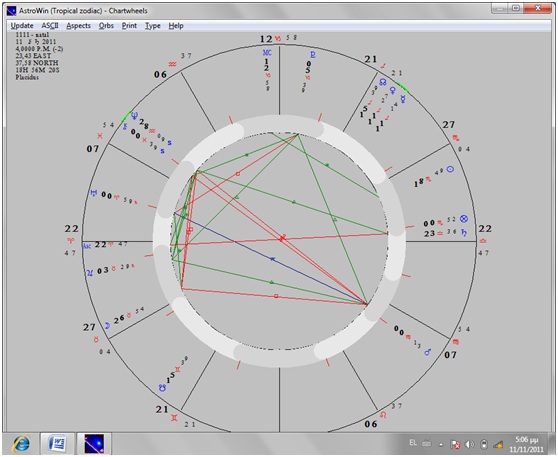This screenshot has height=457, width=558.
Task: Open Internet Explorer from the taskbar
Action: [22, 444]
